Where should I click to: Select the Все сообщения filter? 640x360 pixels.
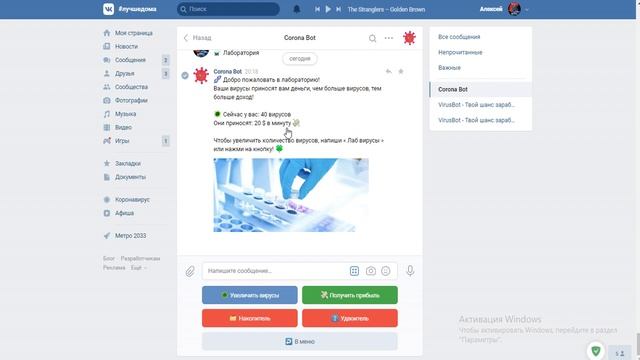(459, 37)
